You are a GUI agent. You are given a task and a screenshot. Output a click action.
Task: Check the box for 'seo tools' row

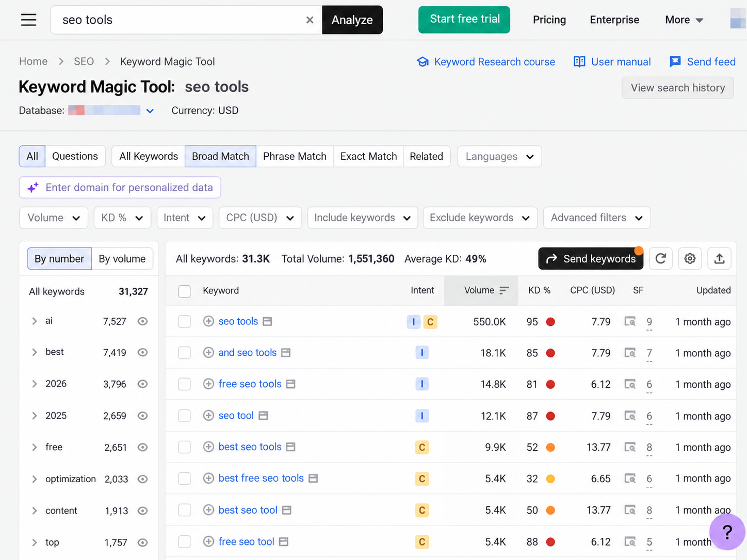click(x=184, y=322)
